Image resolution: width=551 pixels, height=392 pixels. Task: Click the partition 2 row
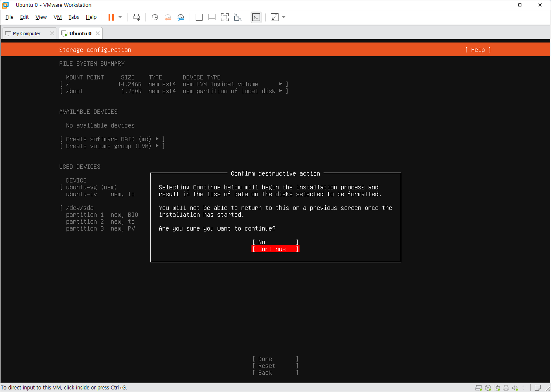[100, 222]
